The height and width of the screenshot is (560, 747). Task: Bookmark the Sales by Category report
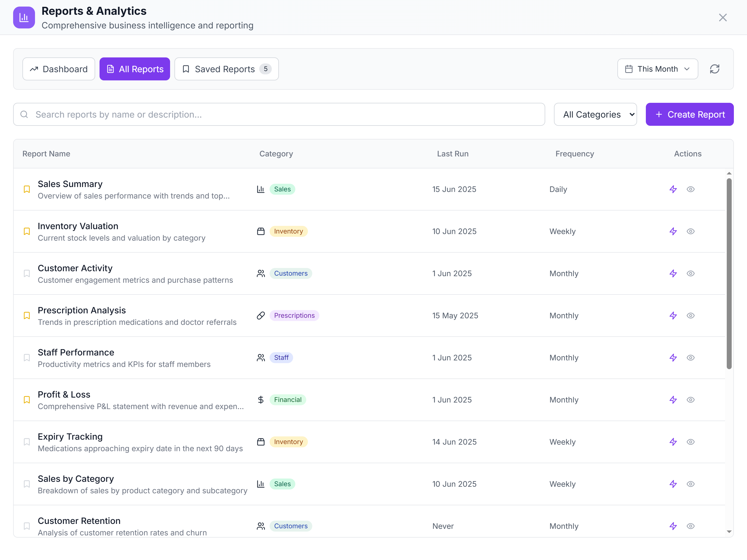[27, 484]
